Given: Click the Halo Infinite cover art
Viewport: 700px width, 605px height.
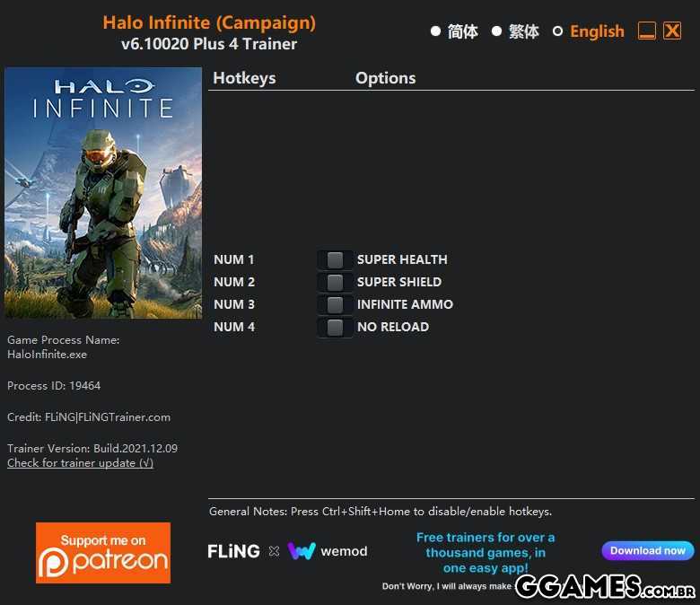Looking at the screenshot, I should pos(103,192).
